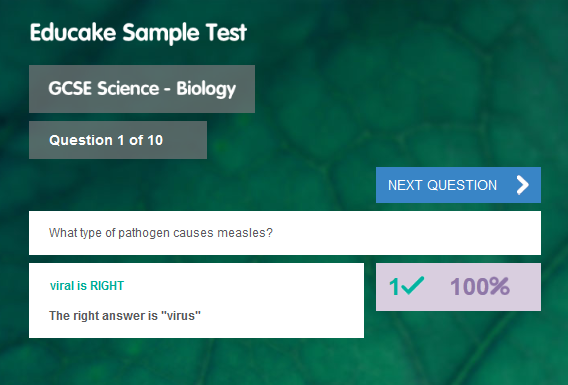Image resolution: width=568 pixels, height=385 pixels.
Task: Click the right answer 'virus' explanation
Action: point(125,315)
